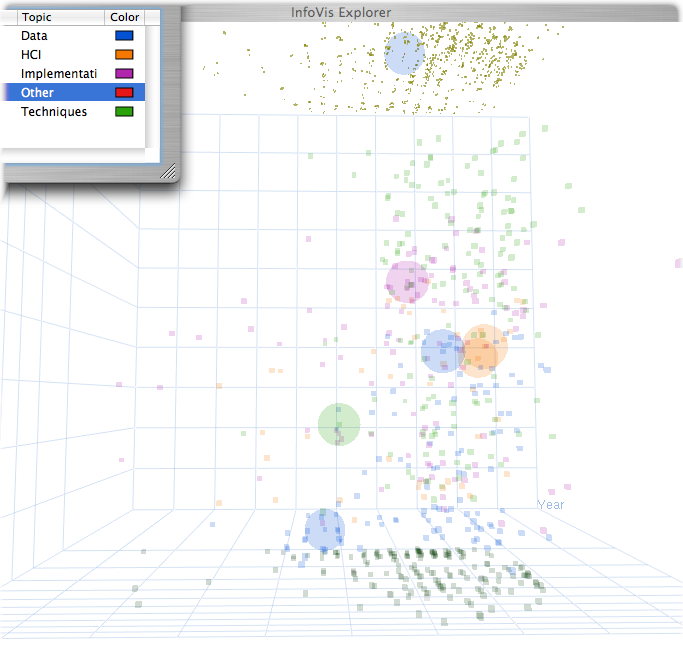Sort by the Topic column header
The image size is (683, 648).
point(61,17)
